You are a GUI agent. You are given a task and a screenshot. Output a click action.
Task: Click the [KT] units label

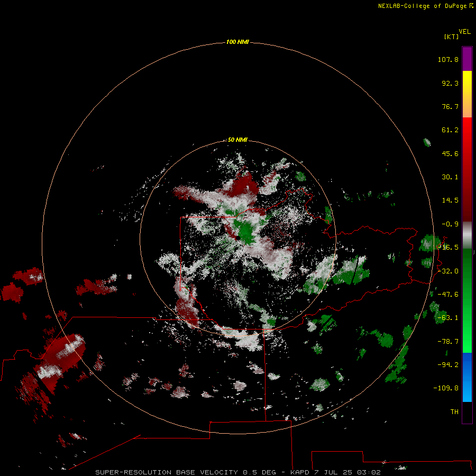point(451,36)
